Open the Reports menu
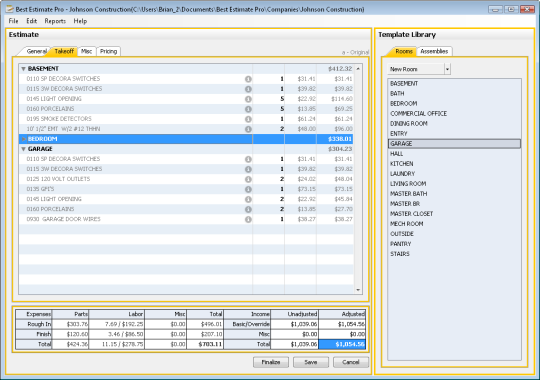540x380 pixels. point(55,21)
